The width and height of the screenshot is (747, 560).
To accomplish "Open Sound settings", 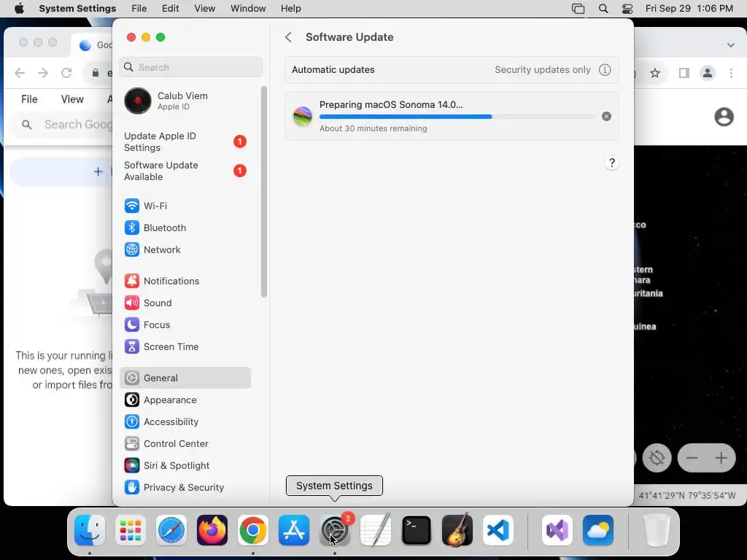I will click(x=185, y=303).
